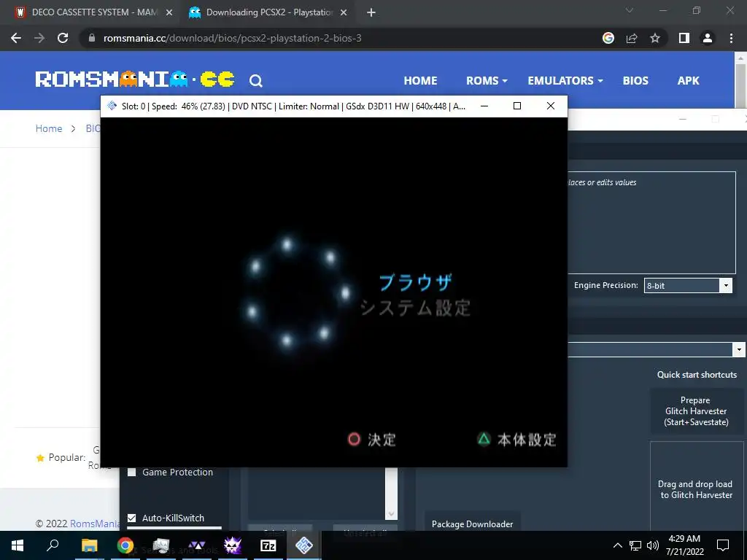
Task: Toggle the Game Protection checkbox
Action: click(x=132, y=472)
